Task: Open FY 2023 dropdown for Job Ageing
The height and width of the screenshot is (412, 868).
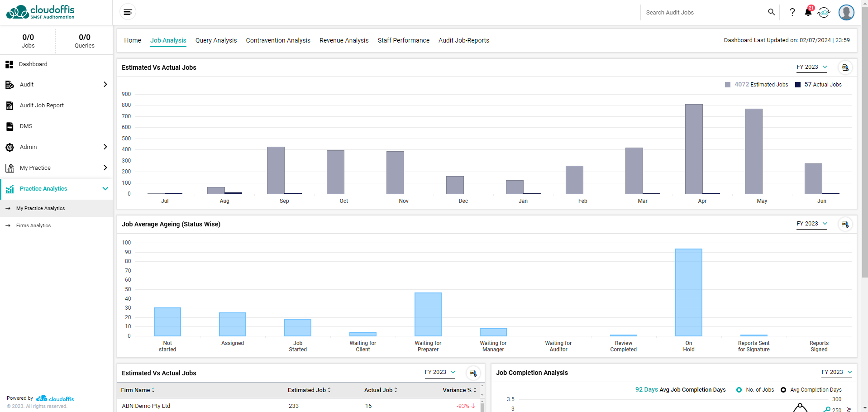Action: pos(812,224)
